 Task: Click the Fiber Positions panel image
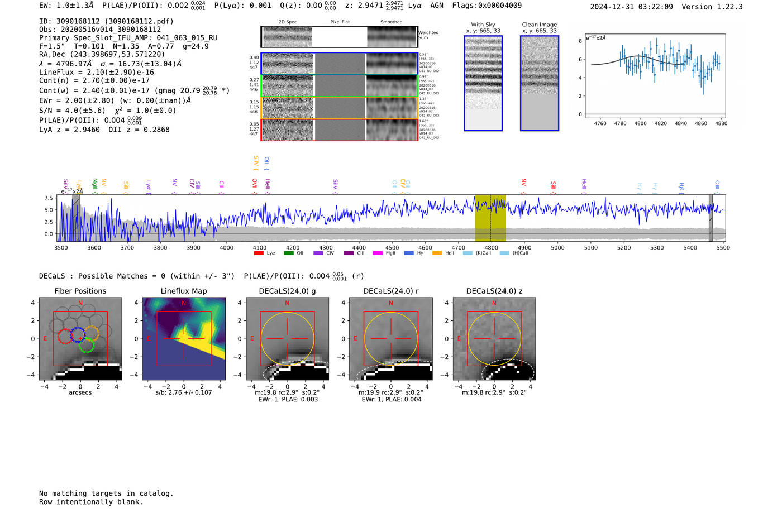pyautogui.click(x=80, y=339)
